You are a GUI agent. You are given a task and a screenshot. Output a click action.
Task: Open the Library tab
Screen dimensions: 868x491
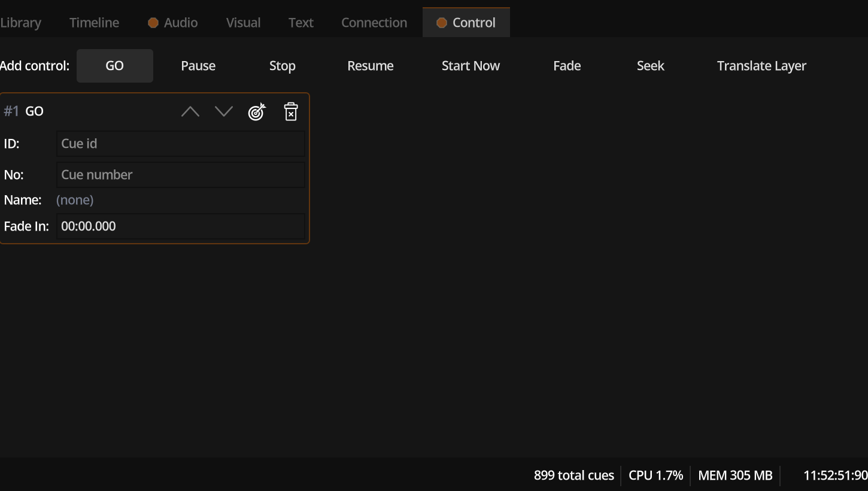[x=20, y=23]
